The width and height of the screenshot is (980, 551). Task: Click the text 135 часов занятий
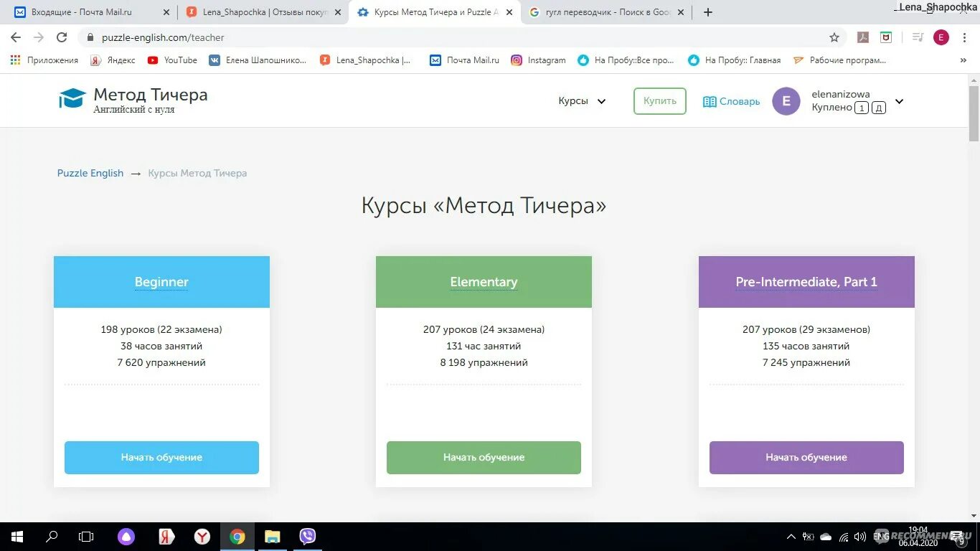tap(806, 346)
